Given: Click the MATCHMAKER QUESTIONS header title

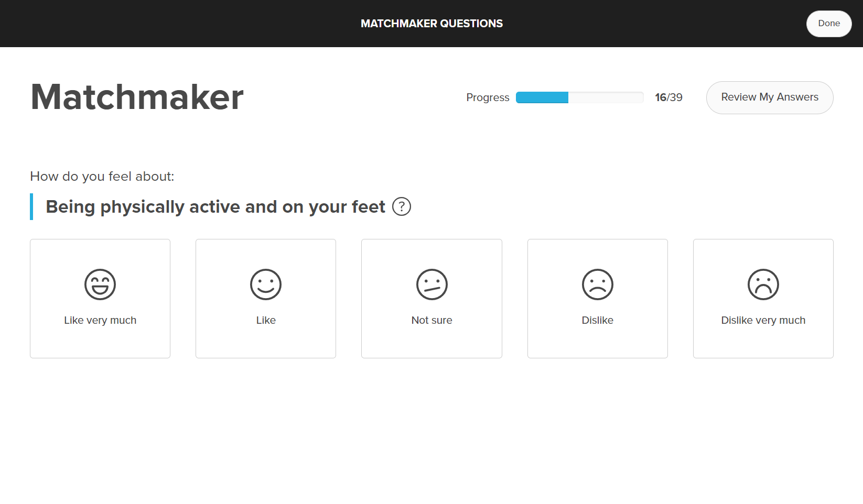Looking at the screenshot, I should (431, 24).
